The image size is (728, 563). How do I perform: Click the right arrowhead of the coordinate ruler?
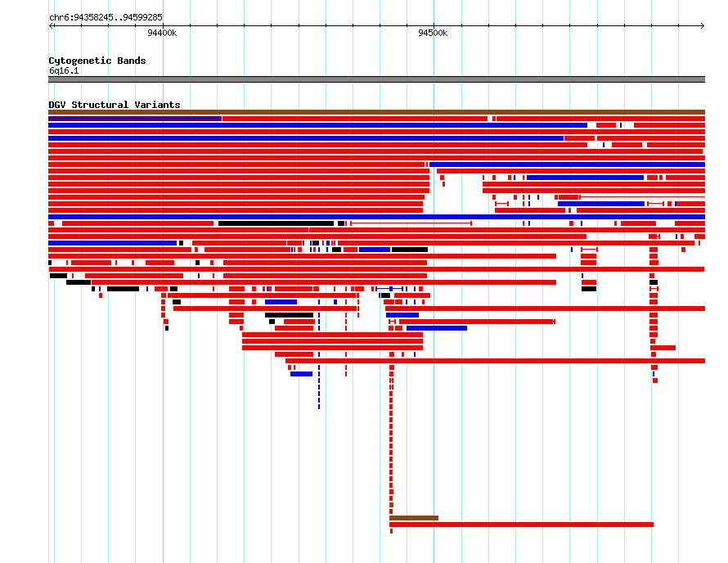click(703, 25)
